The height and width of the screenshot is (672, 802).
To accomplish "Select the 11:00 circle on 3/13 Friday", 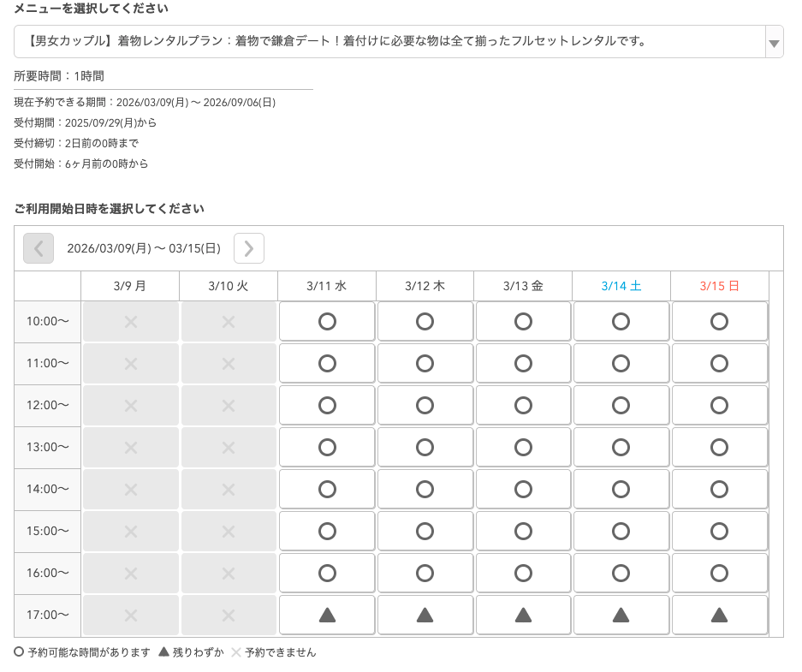I will 523,363.
